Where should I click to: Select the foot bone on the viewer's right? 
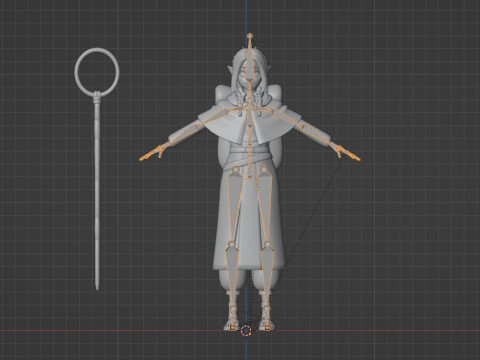[267, 319]
